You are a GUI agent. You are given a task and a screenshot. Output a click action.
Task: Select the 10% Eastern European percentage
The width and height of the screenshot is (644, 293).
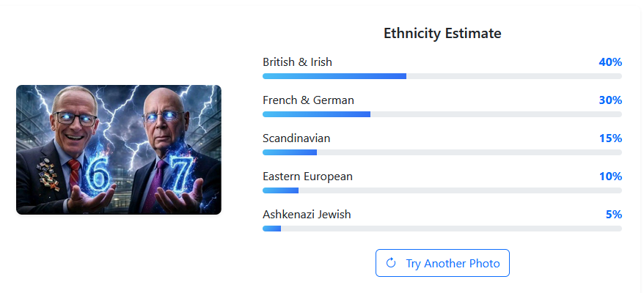click(610, 177)
